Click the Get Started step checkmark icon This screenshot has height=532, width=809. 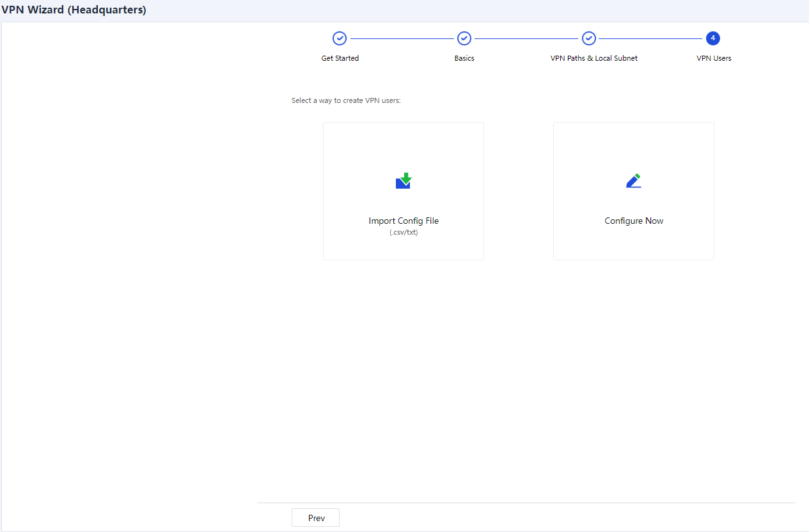click(340, 38)
